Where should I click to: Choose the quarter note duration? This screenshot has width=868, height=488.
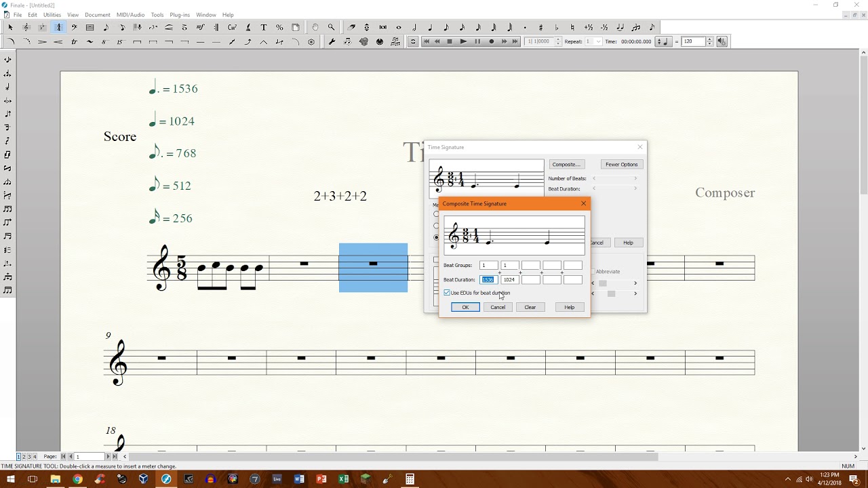point(431,27)
